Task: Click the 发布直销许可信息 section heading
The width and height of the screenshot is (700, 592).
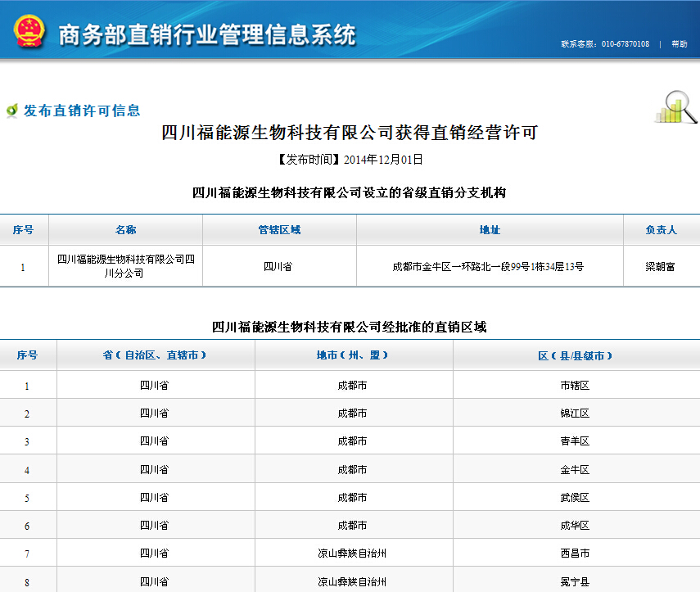Action: 82,111
